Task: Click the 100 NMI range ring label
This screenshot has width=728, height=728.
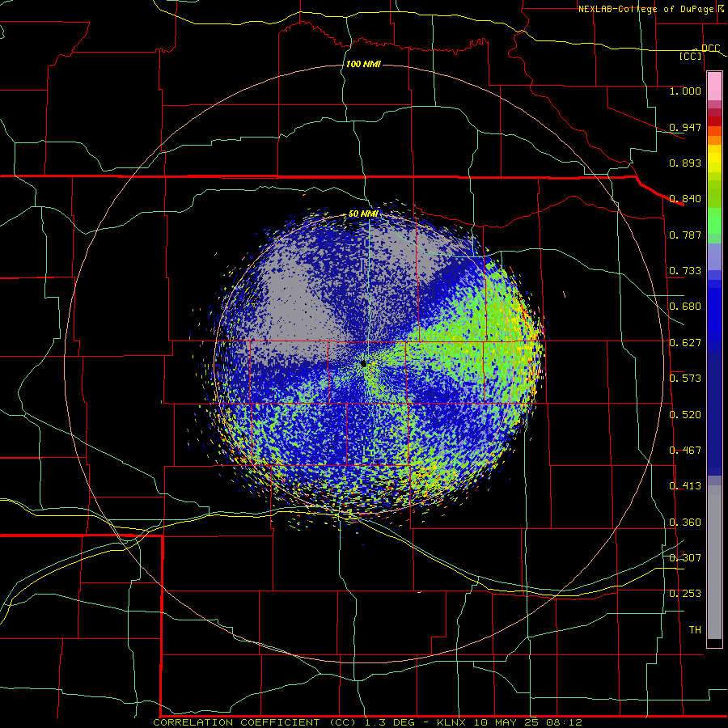Action: pyautogui.click(x=363, y=64)
